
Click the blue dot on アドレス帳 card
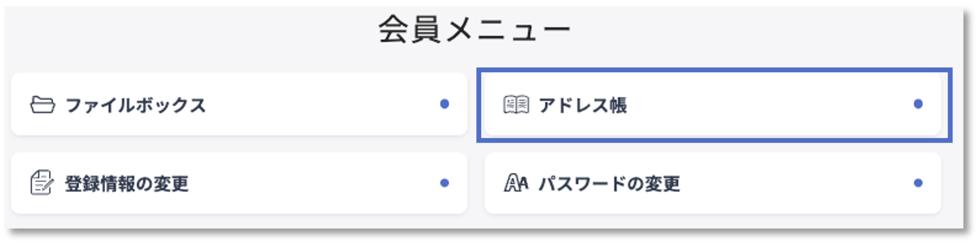tap(918, 104)
